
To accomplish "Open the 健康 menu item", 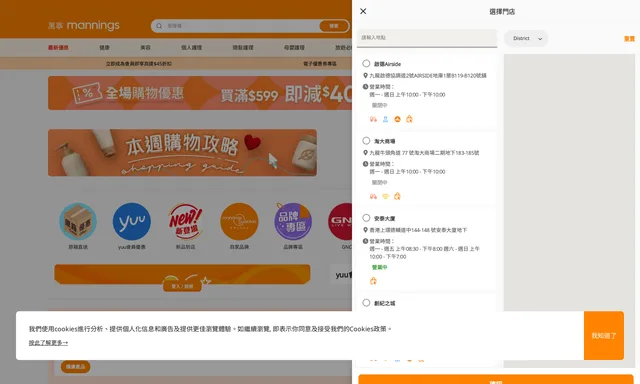I will pos(104,47).
